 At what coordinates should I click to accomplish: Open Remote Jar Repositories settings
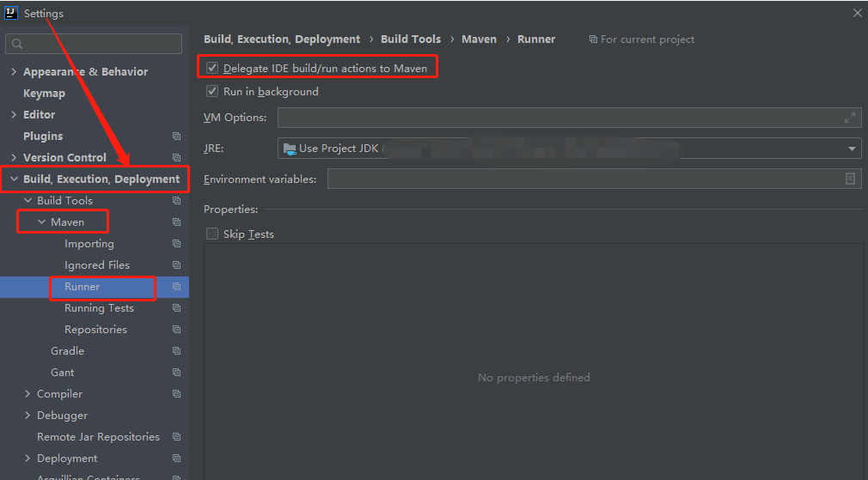click(98, 437)
